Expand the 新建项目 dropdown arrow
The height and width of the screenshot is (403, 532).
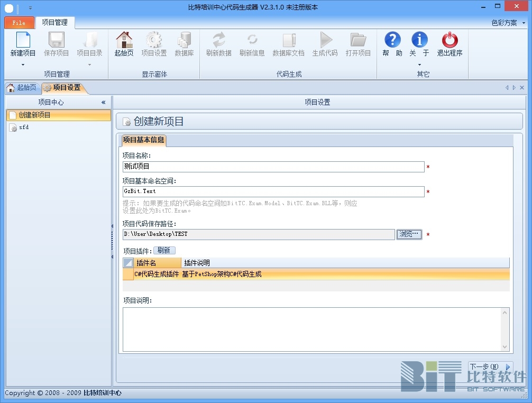tap(23, 65)
